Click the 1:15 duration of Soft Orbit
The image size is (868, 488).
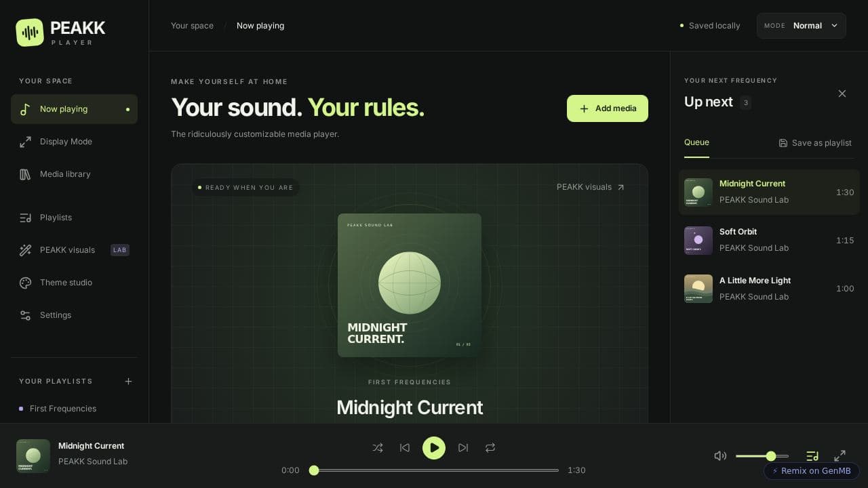pyautogui.click(x=845, y=241)
